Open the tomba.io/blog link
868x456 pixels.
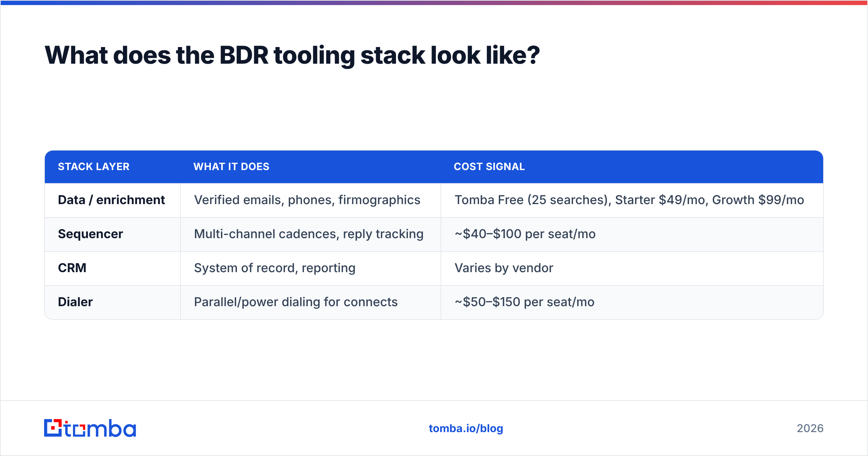coord(466,428)
